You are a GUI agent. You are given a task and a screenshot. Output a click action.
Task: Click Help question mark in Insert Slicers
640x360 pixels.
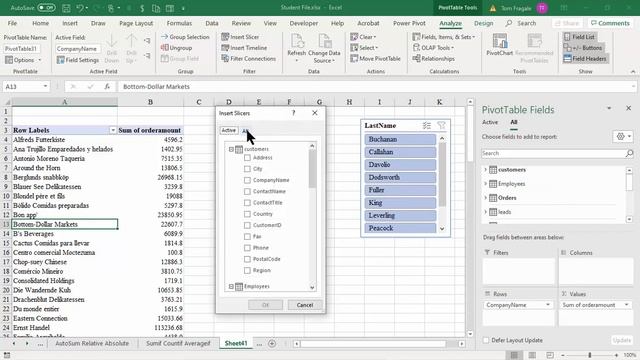point(293,113)
